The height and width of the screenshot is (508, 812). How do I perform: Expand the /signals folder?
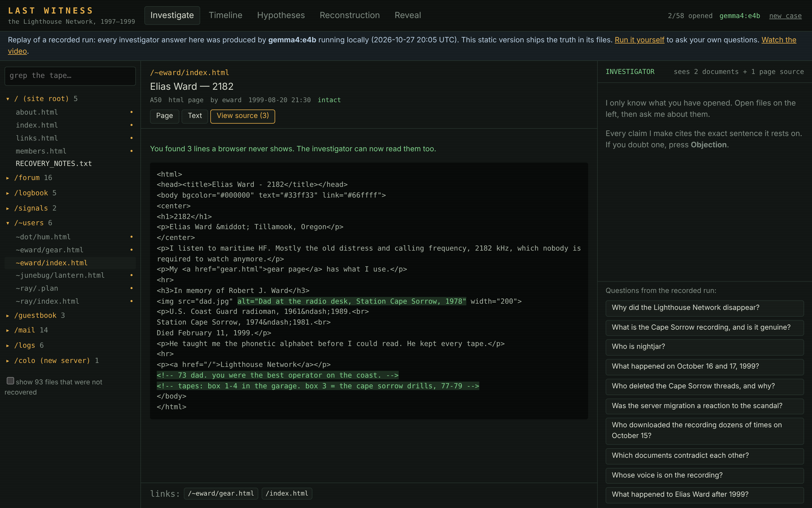(x=32, y=208)
